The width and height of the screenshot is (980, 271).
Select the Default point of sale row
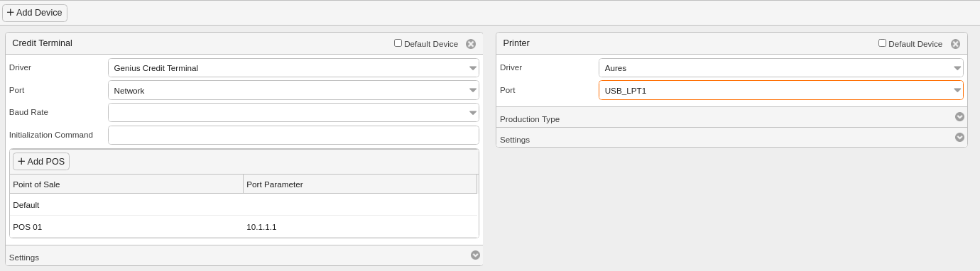click(244, 205)
